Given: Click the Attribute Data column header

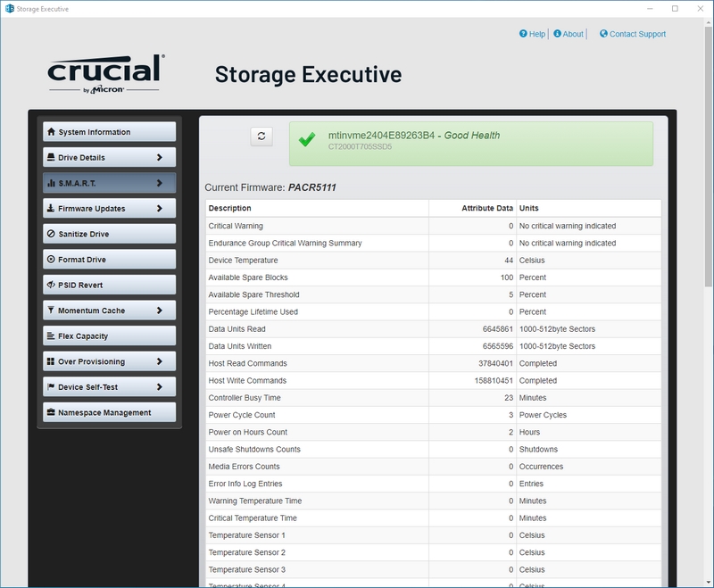Looking at the screenshot, I should (x=487, y=208).
